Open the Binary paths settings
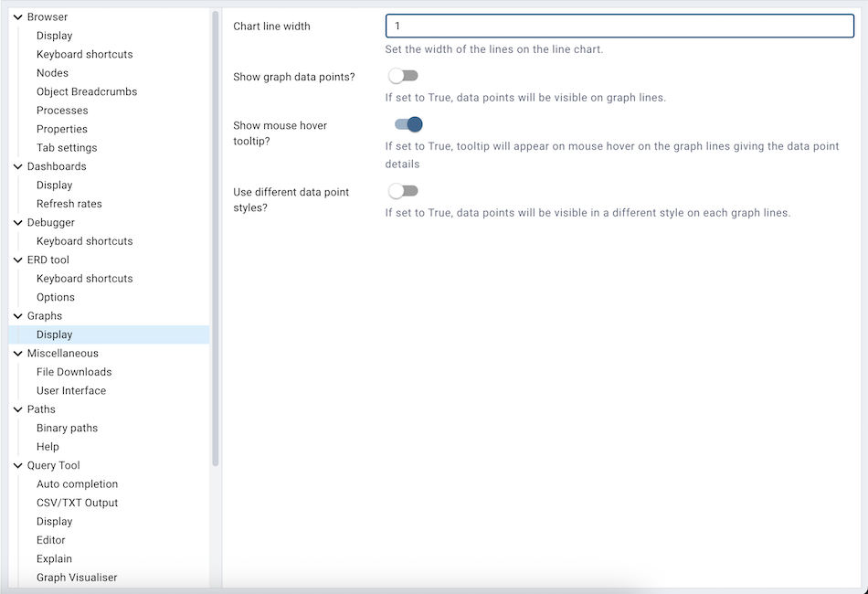The width and height of the screenshot is (868, 594). [67, 428]
